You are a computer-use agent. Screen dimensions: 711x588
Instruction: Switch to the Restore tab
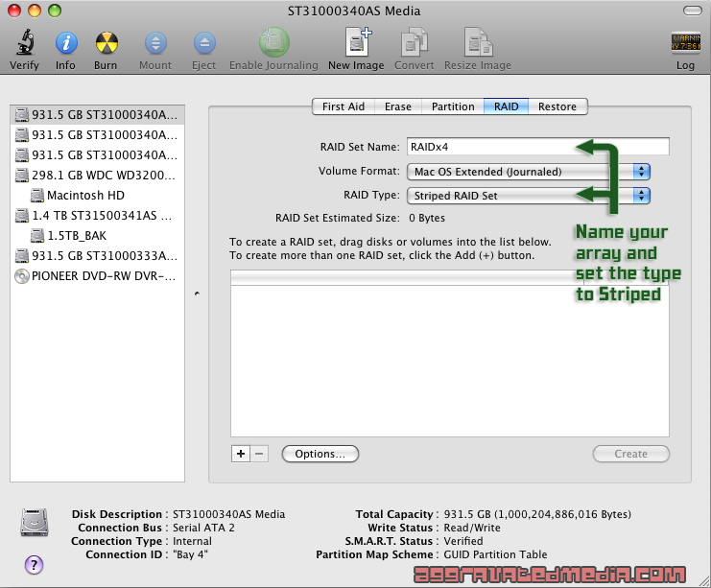(x=557, y=106)
